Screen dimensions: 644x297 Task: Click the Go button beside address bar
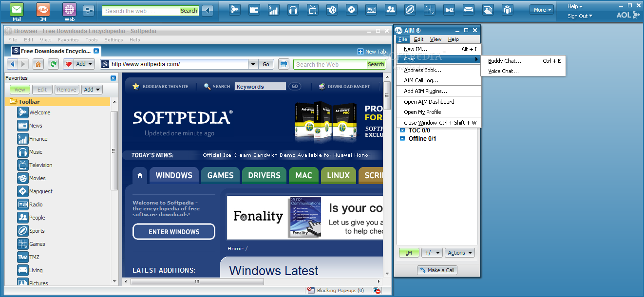pyautogui.click(x=266, y=64)
